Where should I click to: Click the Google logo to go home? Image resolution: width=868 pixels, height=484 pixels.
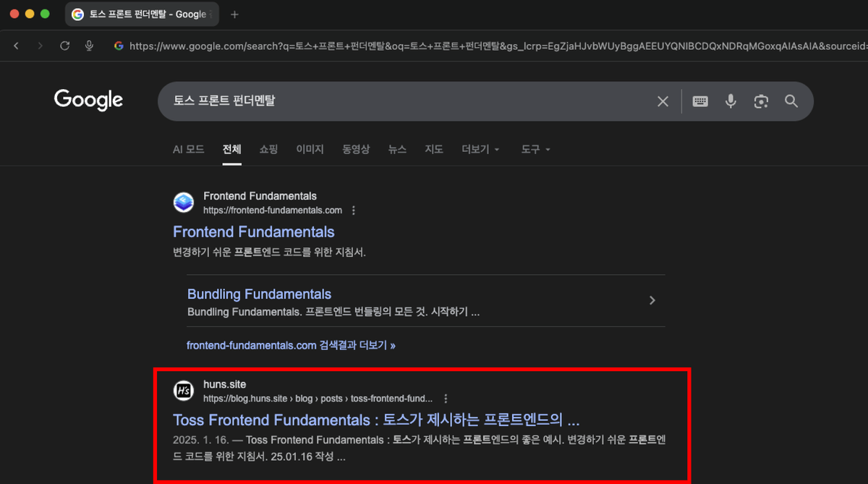click(88, 100)
